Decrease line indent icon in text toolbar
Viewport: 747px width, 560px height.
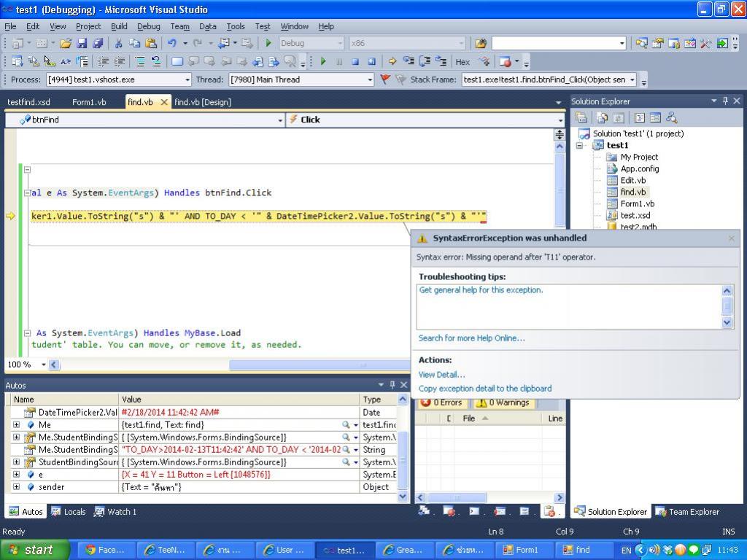pyautogui.click(x=103, y=61)
